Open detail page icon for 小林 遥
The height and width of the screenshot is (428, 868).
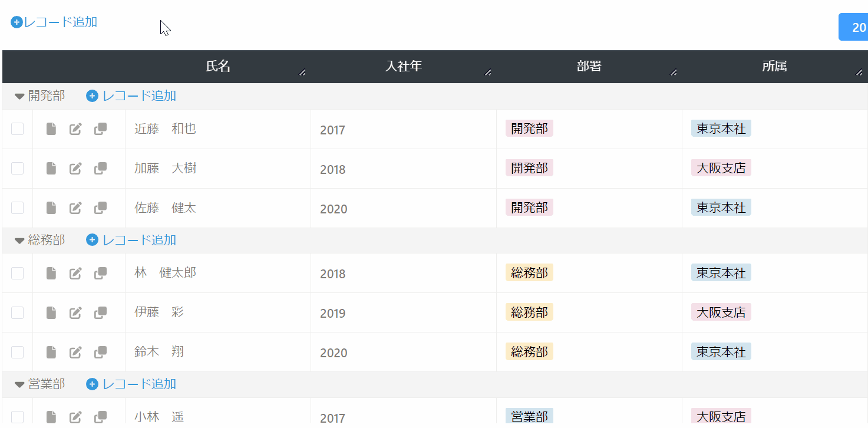(x=51, y=417)
